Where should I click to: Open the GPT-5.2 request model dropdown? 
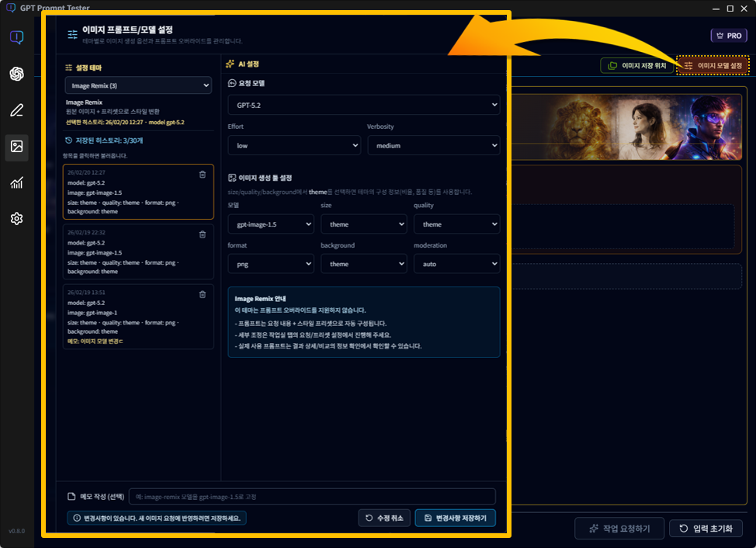tap(363, 105)
